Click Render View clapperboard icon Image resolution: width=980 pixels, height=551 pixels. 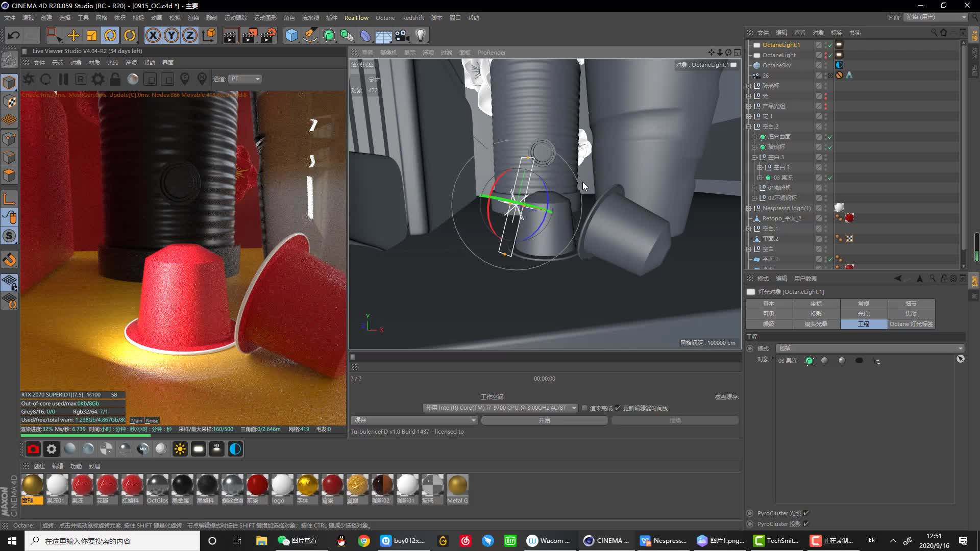pos(230,35)
